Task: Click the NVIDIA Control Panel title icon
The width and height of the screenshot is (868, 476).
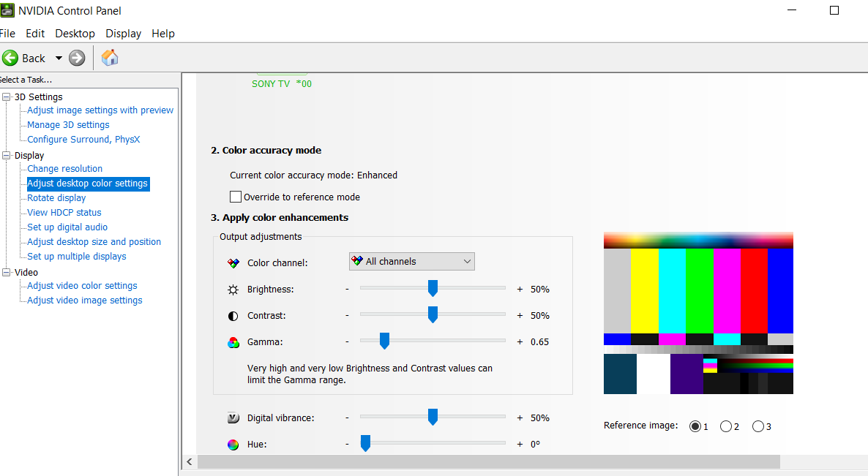Action: [7, 10]
